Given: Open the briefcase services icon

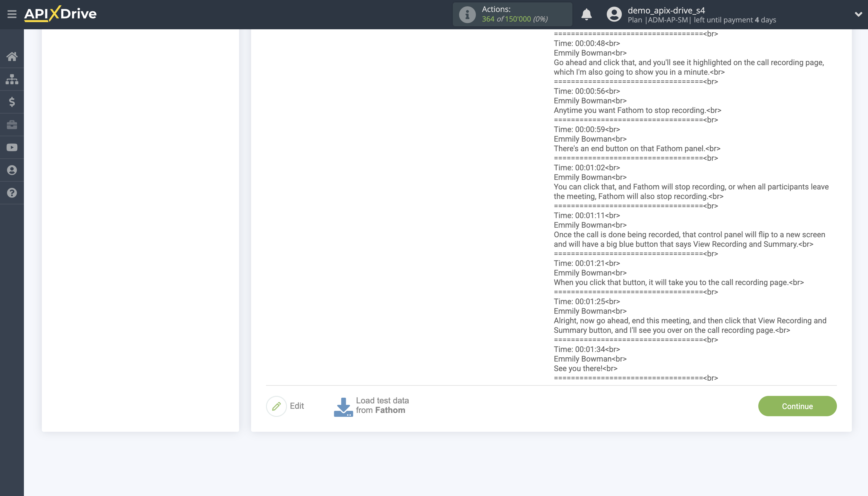Looking at the screenshot, I should point(12,125).
